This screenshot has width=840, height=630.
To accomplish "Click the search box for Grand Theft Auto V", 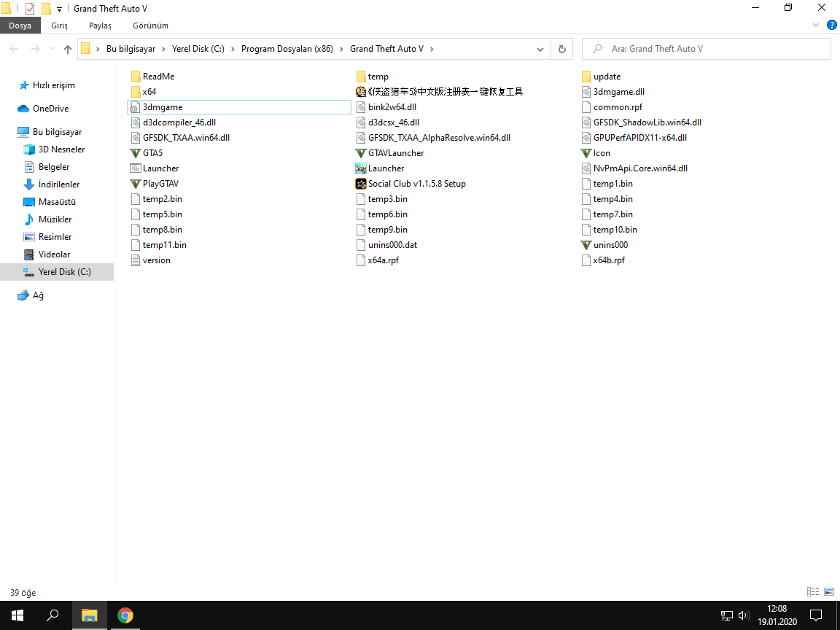I will click(706, 50).
